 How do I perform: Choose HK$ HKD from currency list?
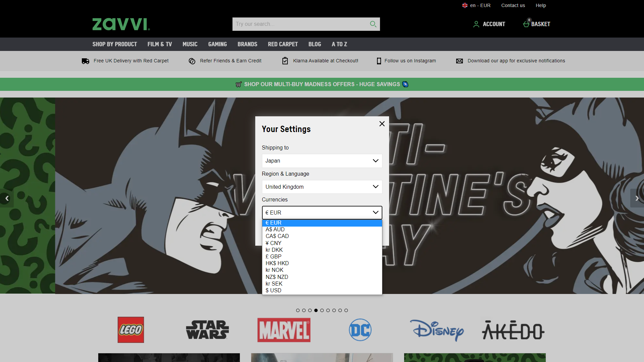322,263
